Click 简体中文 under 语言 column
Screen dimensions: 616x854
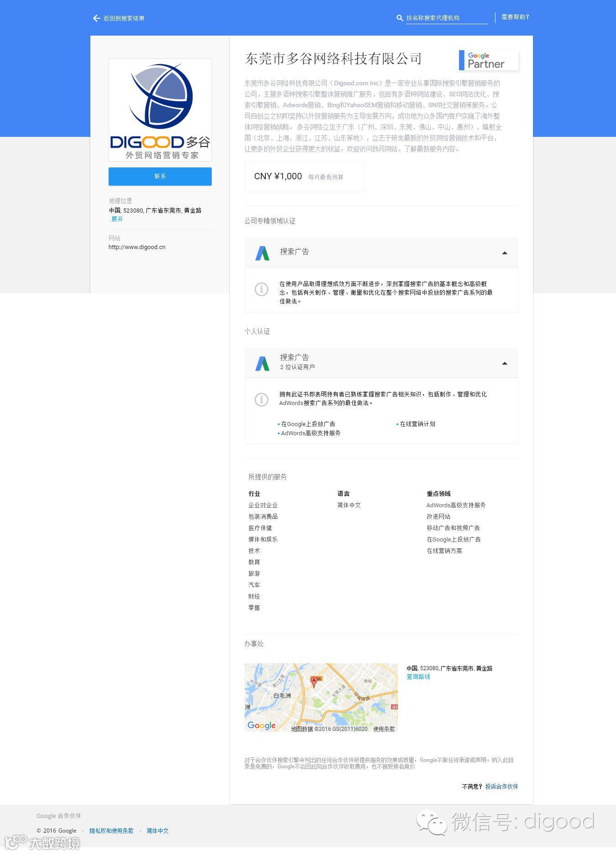tap(349, 505)
